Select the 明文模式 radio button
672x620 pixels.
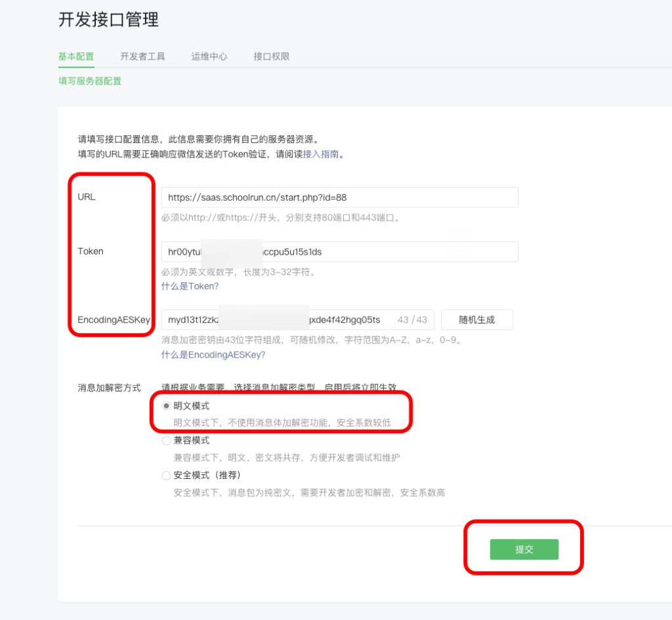167,405
